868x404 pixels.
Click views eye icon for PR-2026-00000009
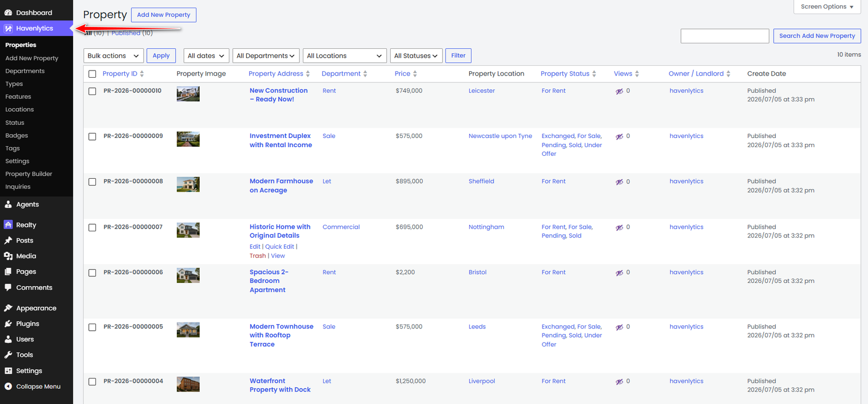(619, 137)
